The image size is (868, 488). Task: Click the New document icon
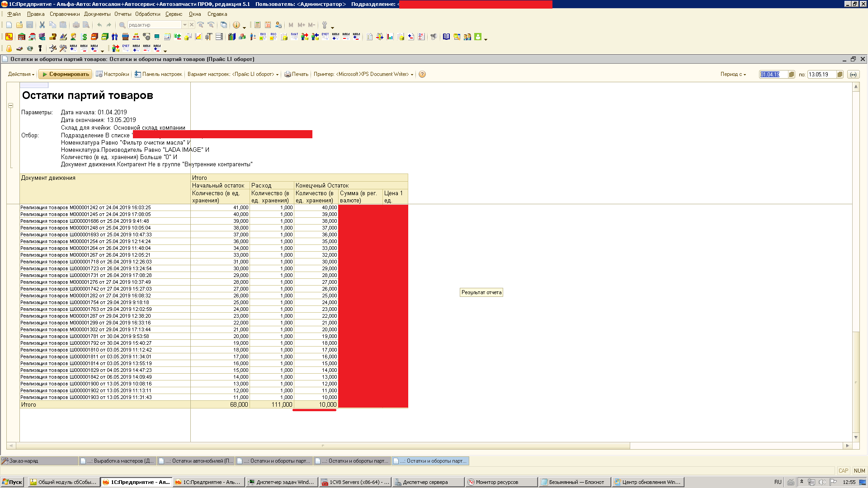point(9,25)
